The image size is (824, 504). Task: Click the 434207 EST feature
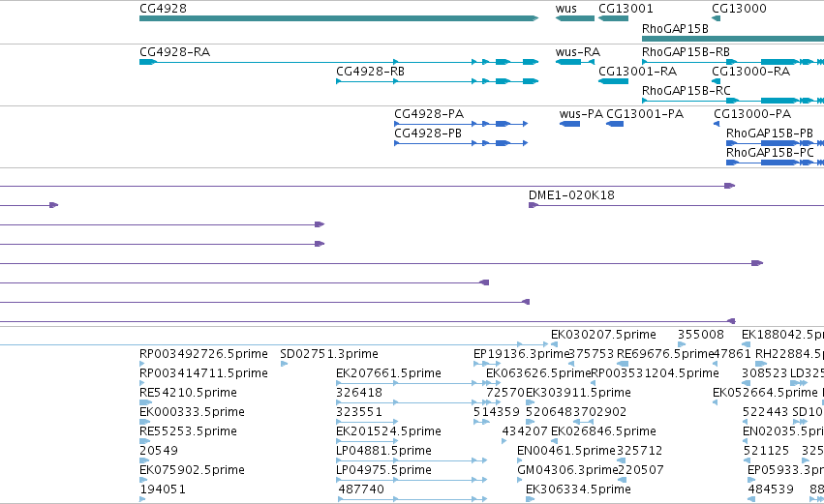pos(504,441)
